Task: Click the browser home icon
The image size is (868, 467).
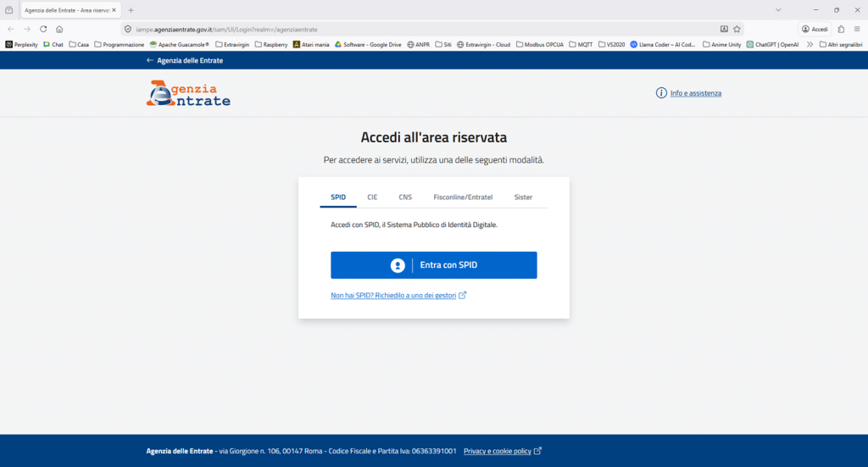Action: pos(59,29)
